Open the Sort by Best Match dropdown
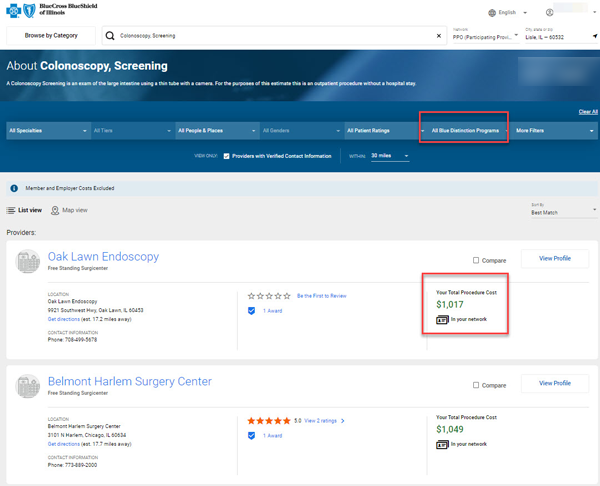 (563, 210)
